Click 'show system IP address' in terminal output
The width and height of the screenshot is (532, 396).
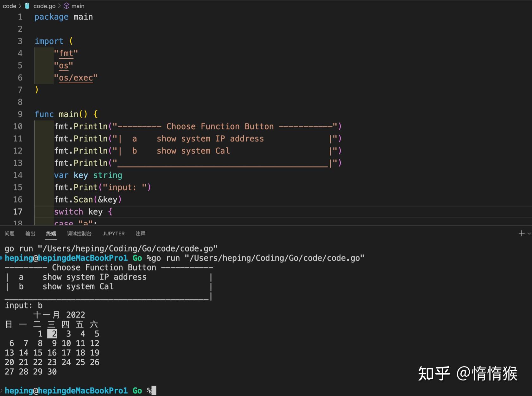(95, 277)
